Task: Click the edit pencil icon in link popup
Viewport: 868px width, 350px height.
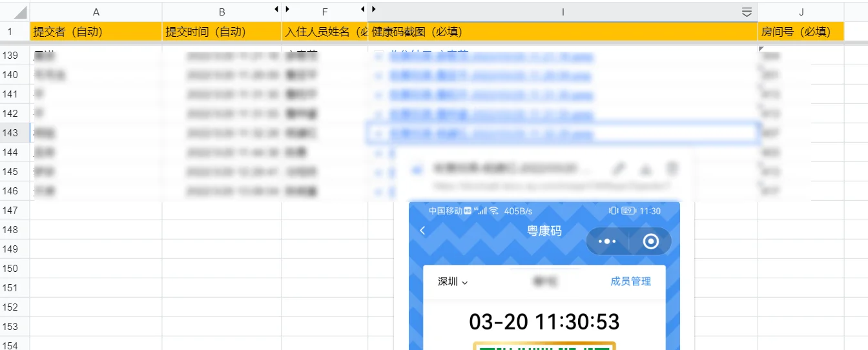Action: pyautogui.click(x=618, y=169)
